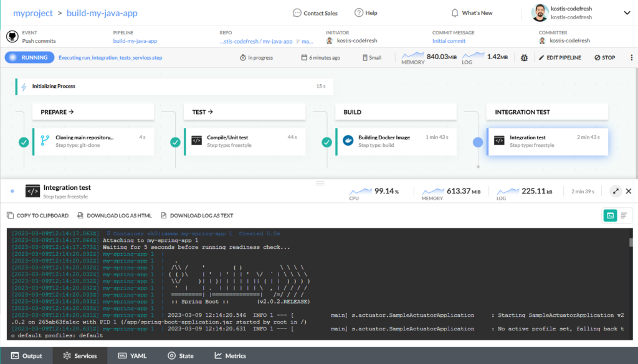Close the Integration test log panel
The height and width of the screenshot is (364, 638).
point(629,191)
